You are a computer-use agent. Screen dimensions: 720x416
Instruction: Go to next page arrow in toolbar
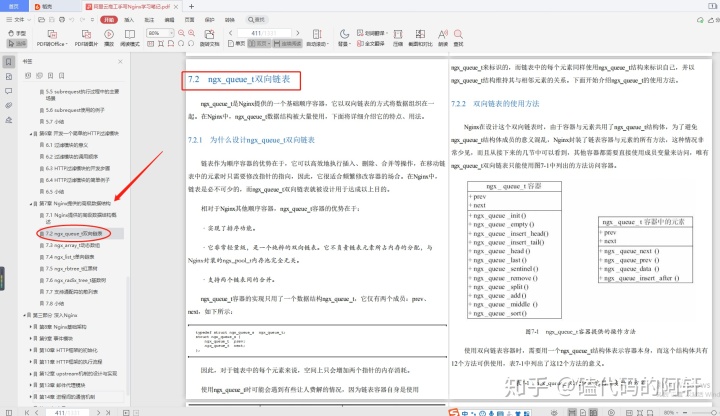pyautogui.click(x=298, y=33)
